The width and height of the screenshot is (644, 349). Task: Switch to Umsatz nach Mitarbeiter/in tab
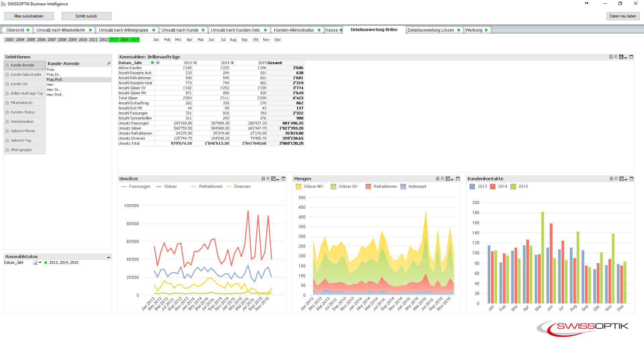(64, 30)
